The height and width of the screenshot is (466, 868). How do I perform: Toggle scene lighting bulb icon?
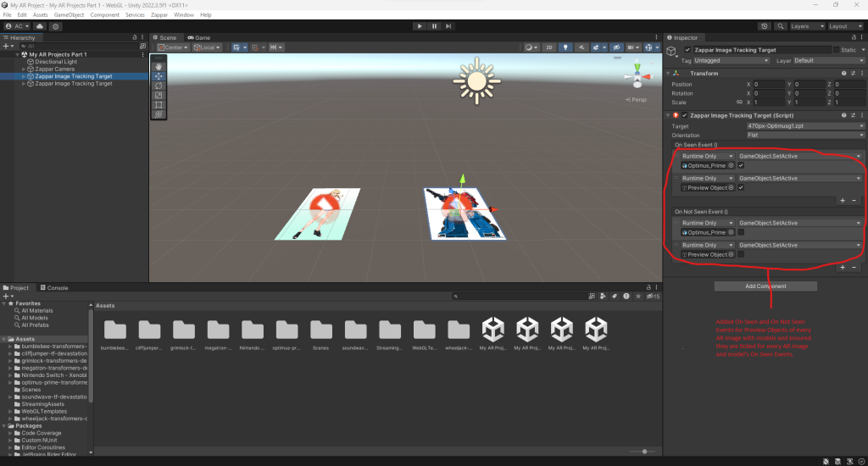click(565, 47)
